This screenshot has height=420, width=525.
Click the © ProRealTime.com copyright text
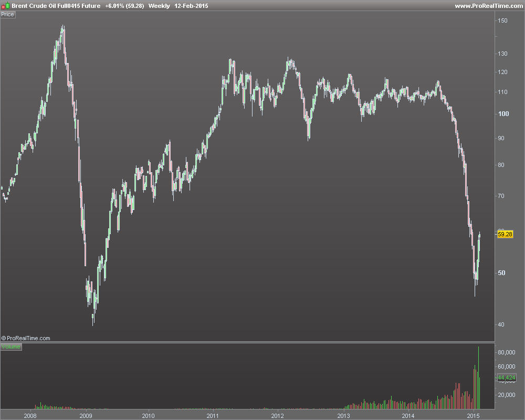pyautogui.click(x=26, y=338)
